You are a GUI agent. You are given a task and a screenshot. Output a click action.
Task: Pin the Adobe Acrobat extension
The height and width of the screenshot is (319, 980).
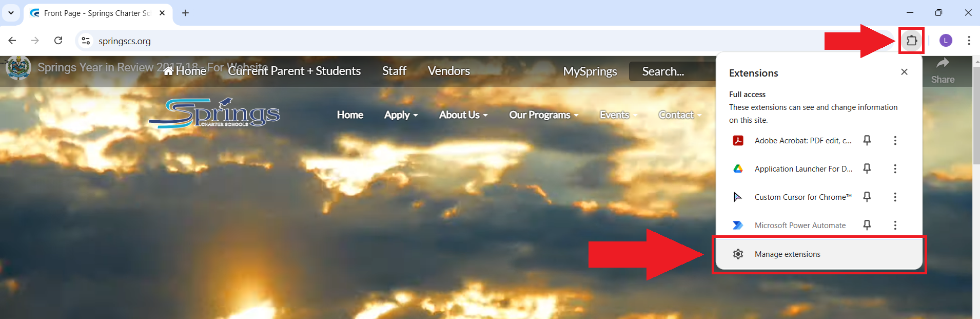click(x=867, y=140)
